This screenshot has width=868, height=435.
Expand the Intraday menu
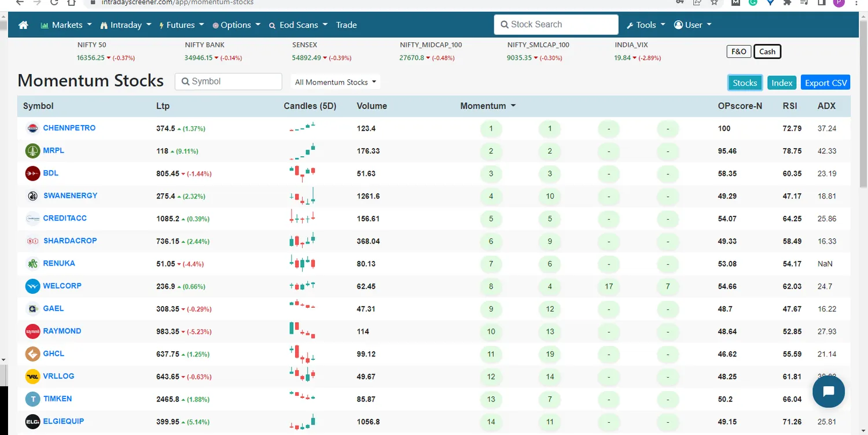(x=126, y=25)
